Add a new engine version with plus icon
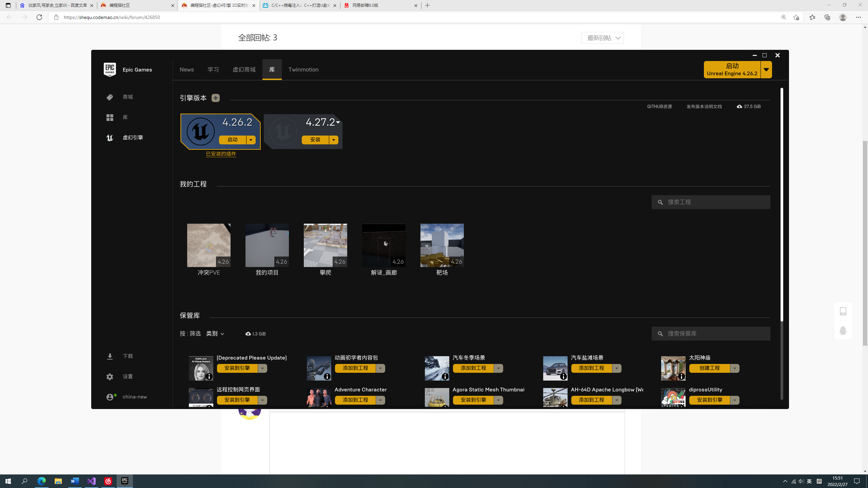 (215, 98)
